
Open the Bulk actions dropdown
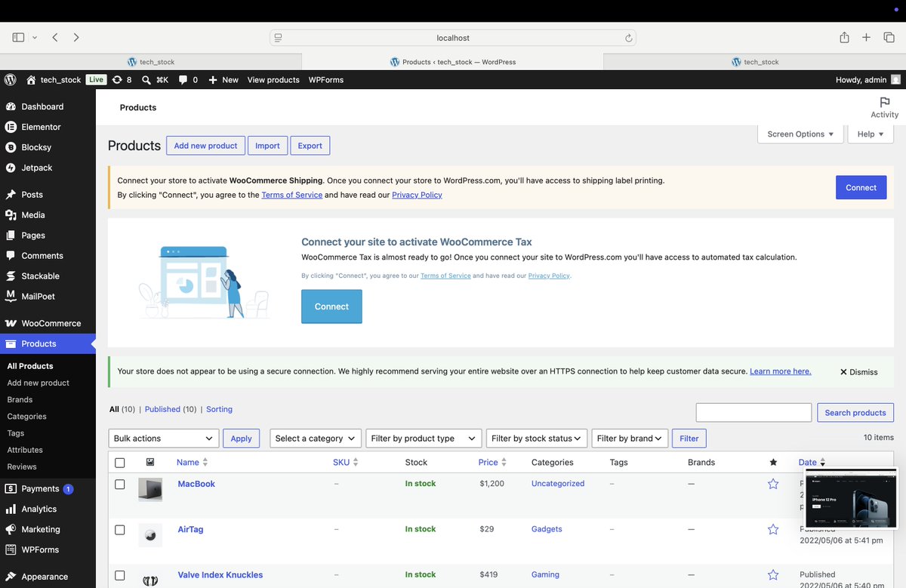[x=164, y=439]
